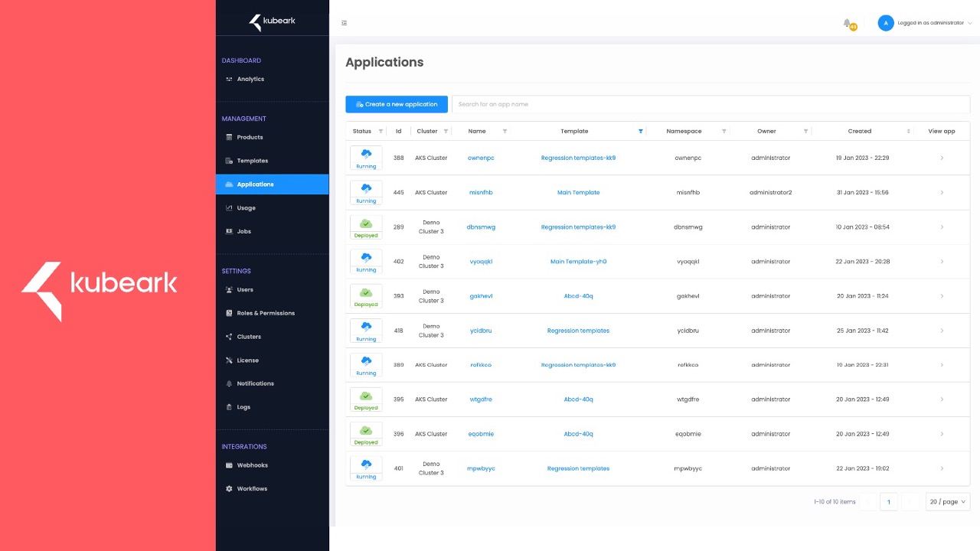The width and height of the screenshot is (980, 551).
Task: Filter the Status column using its funnel icon
Action: point(381,131)
